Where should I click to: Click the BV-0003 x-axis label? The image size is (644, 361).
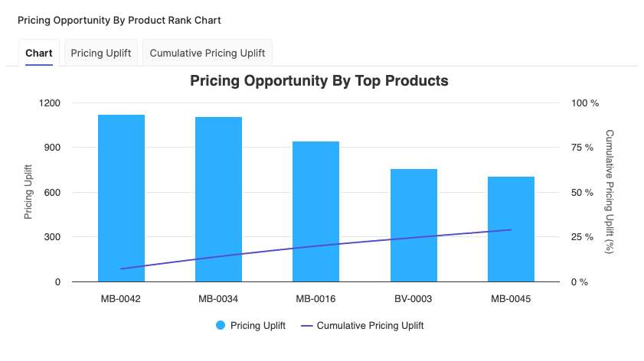tap(414, 298)
